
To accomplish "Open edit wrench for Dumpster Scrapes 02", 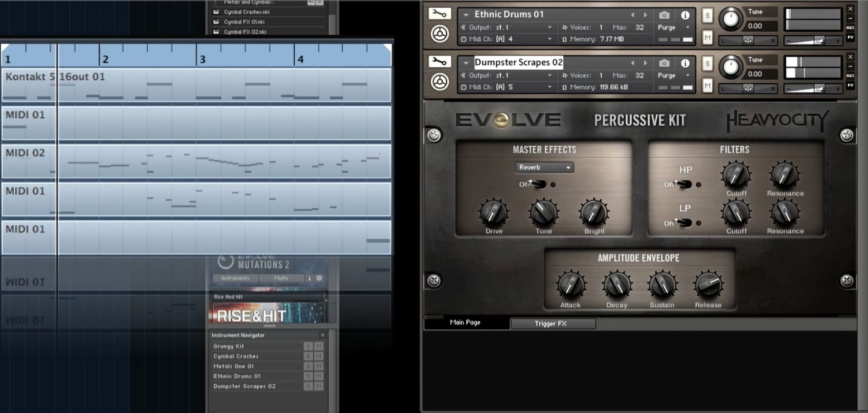I will coord(439,62).
